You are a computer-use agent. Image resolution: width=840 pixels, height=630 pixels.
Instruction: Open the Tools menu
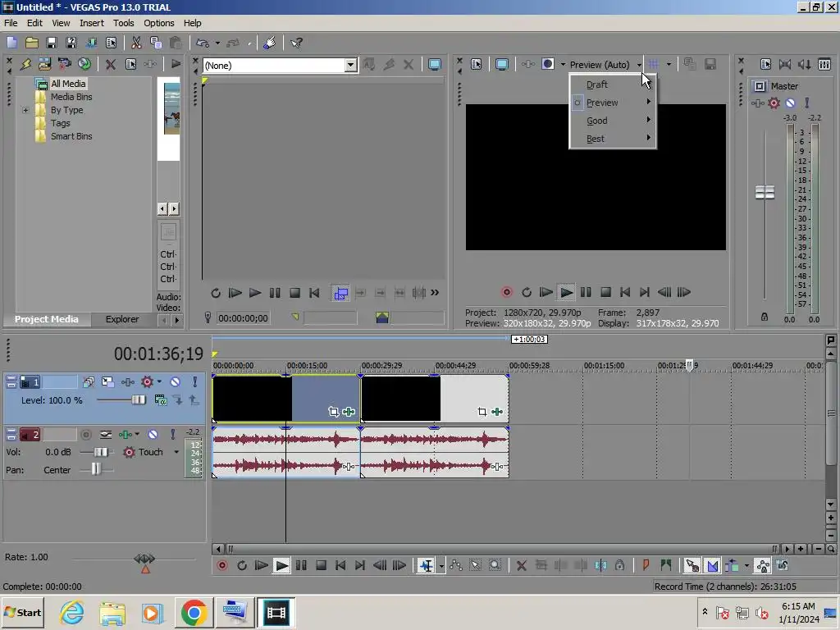coord(123,23)
